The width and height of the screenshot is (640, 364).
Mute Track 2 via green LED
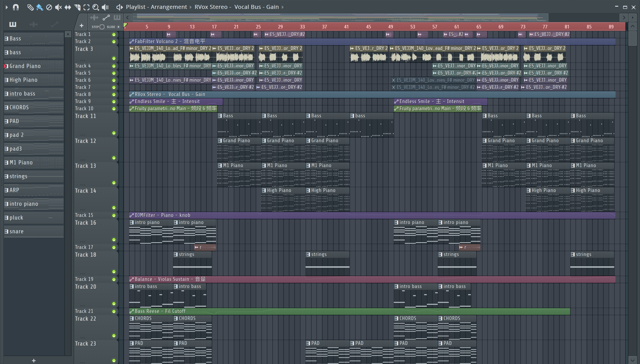click(x=114, y=42)
